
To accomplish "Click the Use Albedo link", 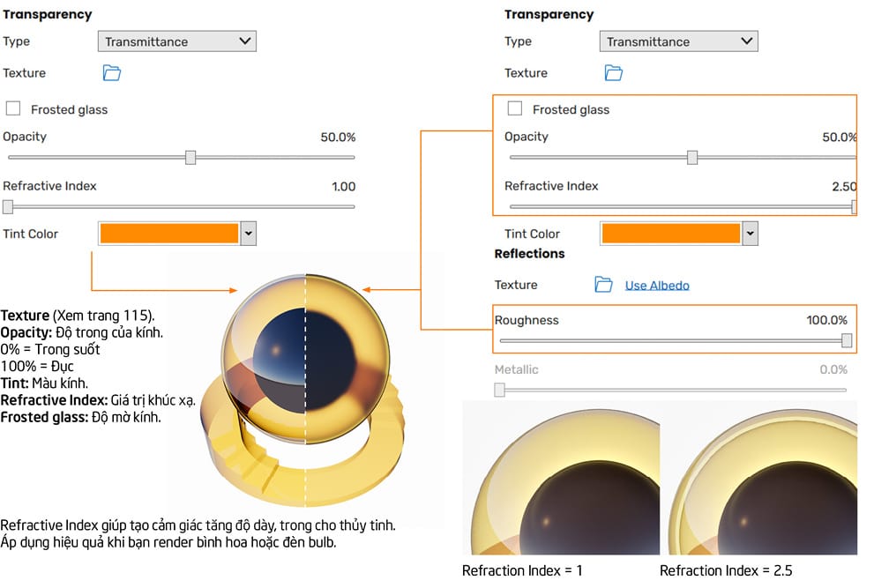I will coord(657,286).
